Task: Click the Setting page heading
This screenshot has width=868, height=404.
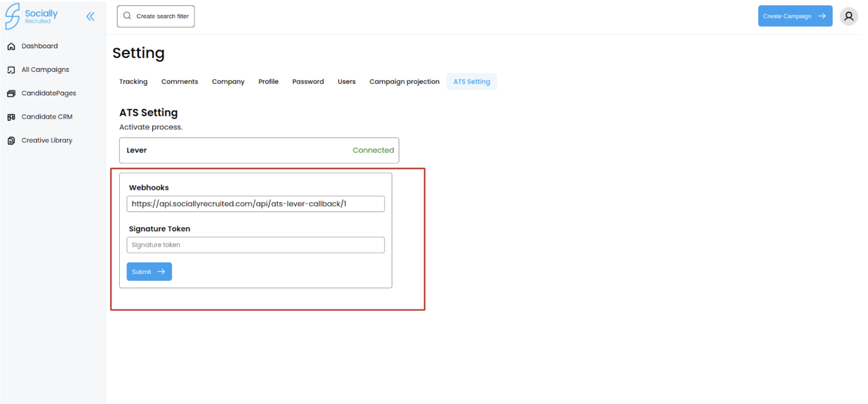Action: (138, 53)
